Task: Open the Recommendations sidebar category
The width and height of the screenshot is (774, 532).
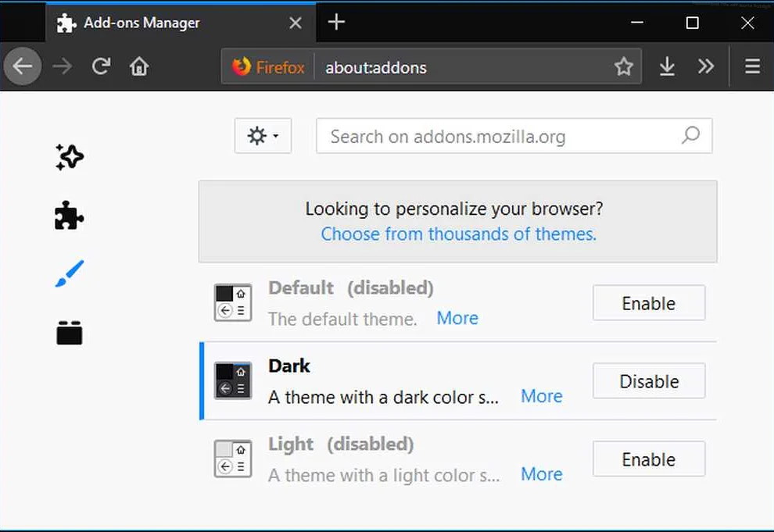Action: click(70, 157)
